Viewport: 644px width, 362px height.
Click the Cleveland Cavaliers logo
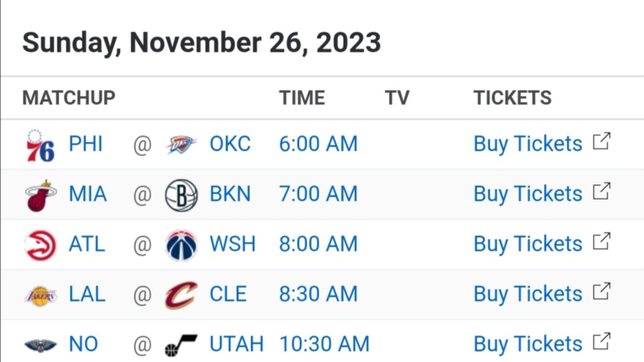tap(181, 295)
